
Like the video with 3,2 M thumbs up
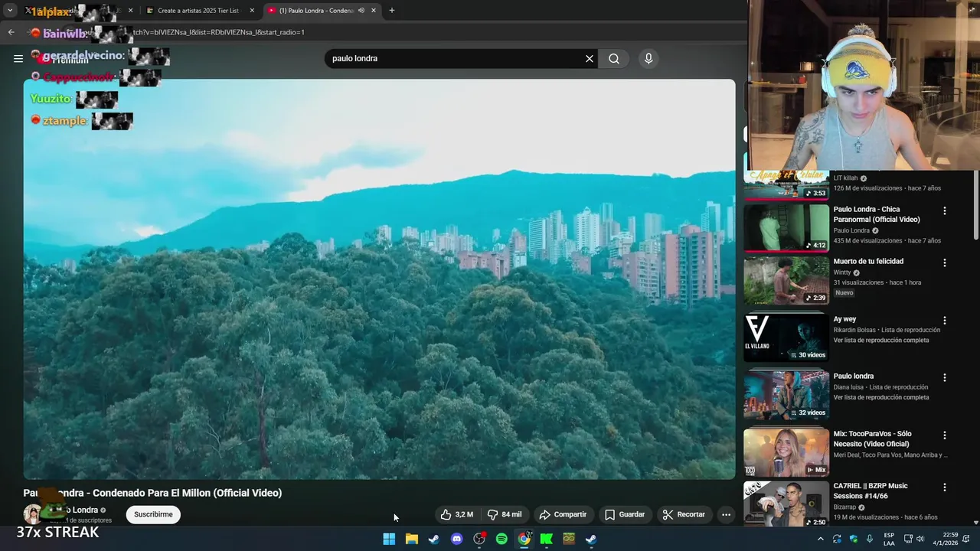(457, 514)
